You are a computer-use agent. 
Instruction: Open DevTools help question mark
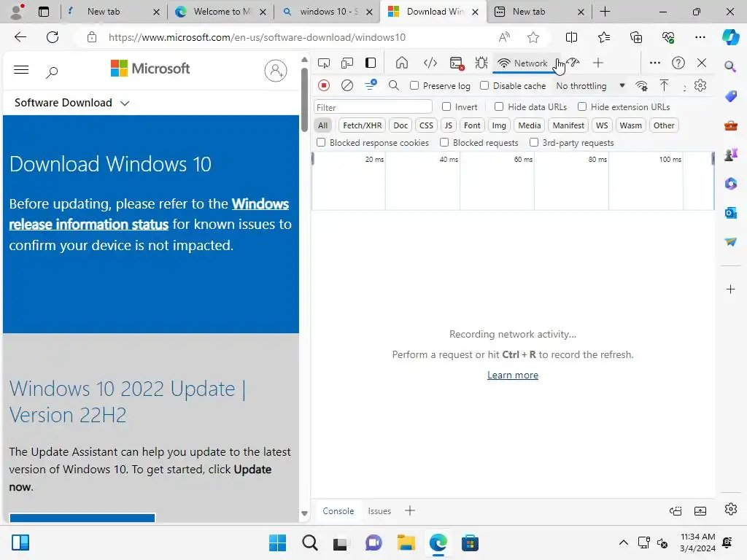tap(678, 63)
